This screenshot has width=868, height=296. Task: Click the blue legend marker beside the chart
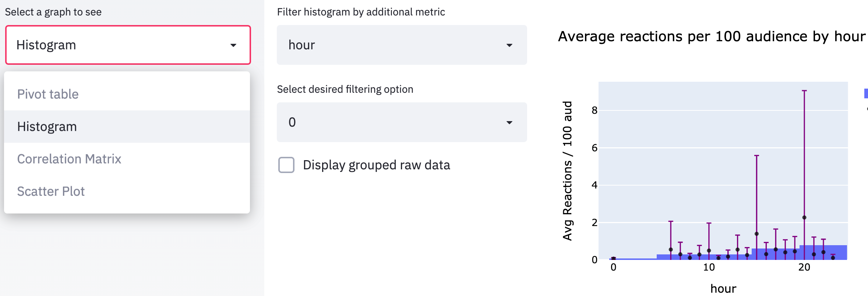tap(866, 94)
